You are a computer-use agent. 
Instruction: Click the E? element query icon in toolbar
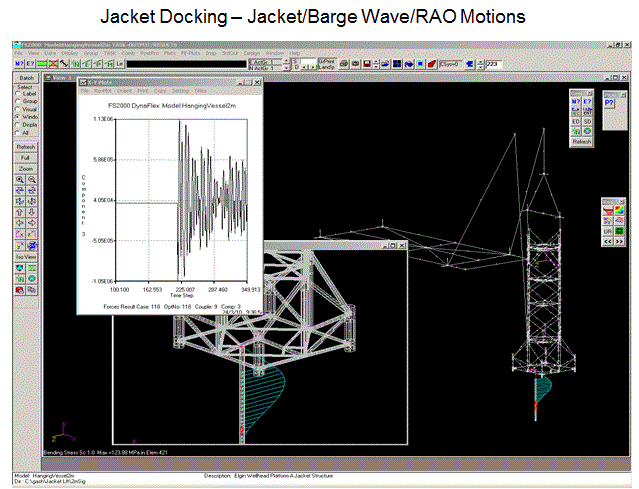click(x=32, y=63)
